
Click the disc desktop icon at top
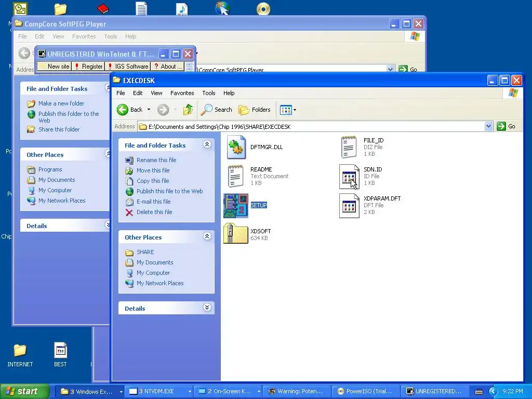263,9
